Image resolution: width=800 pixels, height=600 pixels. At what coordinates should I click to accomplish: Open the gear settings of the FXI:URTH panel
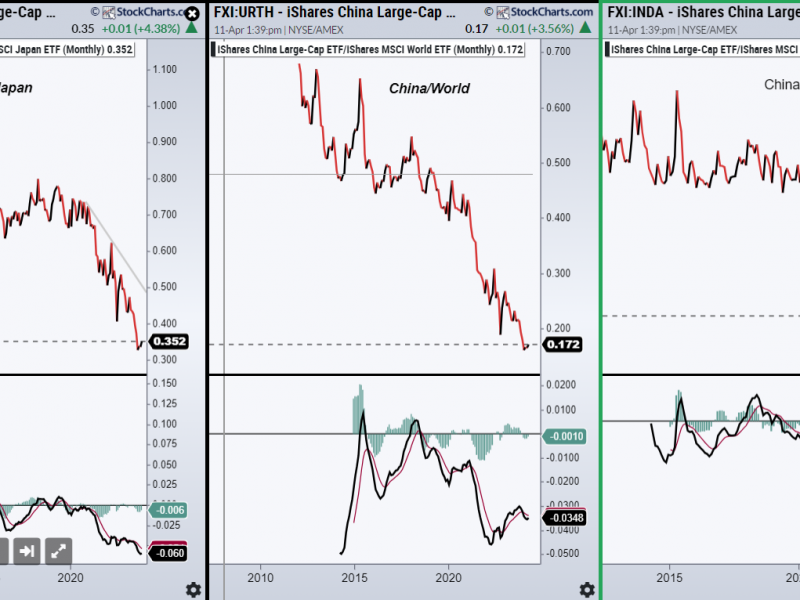[x=587, y=590]
